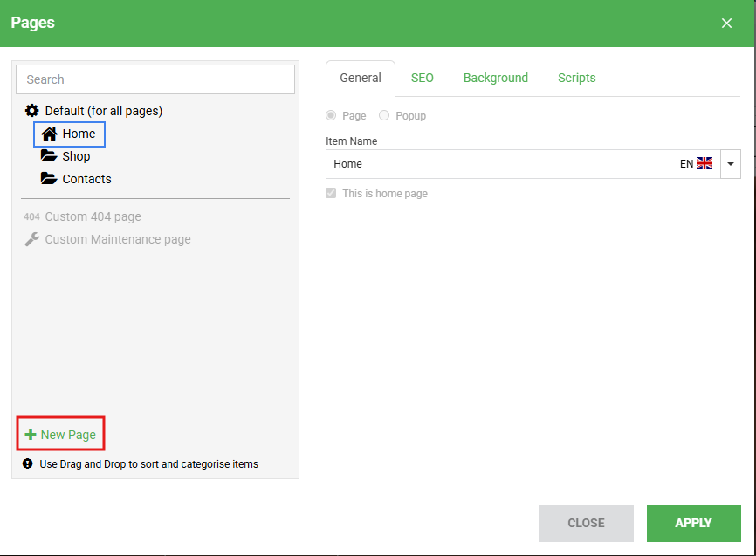756x556 pixels.
Task: Open the Background tab
Action: (x=496, y=78)
